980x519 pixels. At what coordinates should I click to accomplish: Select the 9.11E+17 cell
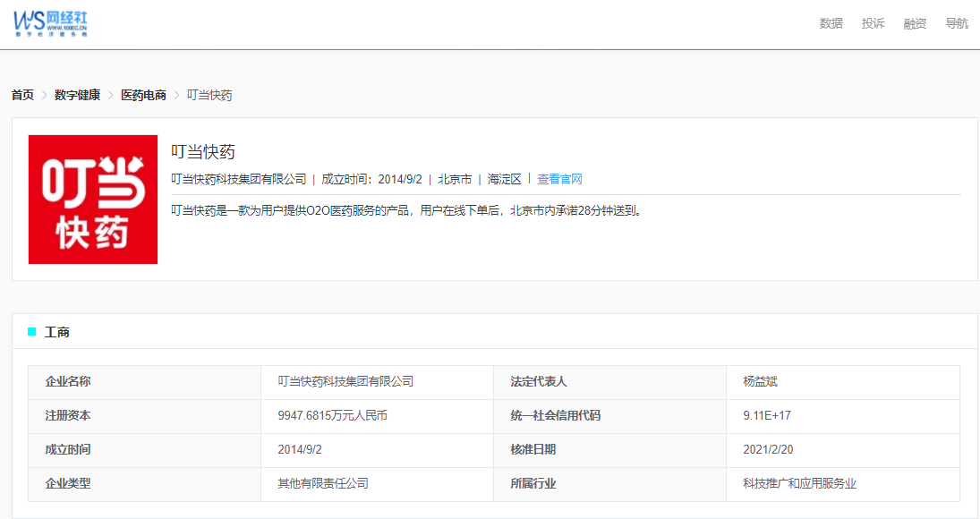(x=843, y=416)
